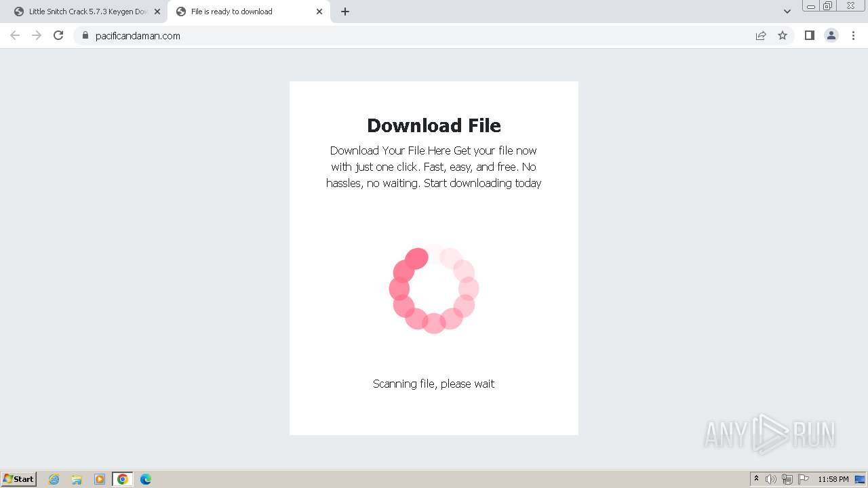Restore down the Chrome window
The width and height of the screenshot is (868, 488).
click(x=828, y=6)
